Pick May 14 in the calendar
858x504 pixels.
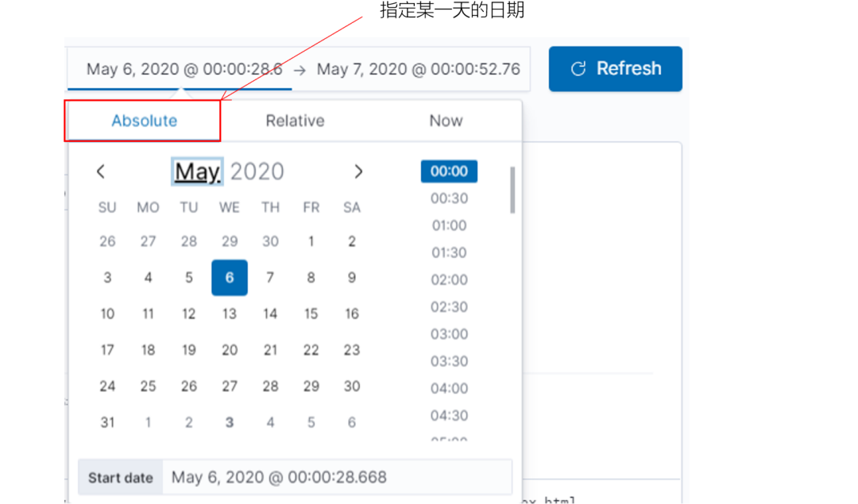coord(270,314)
